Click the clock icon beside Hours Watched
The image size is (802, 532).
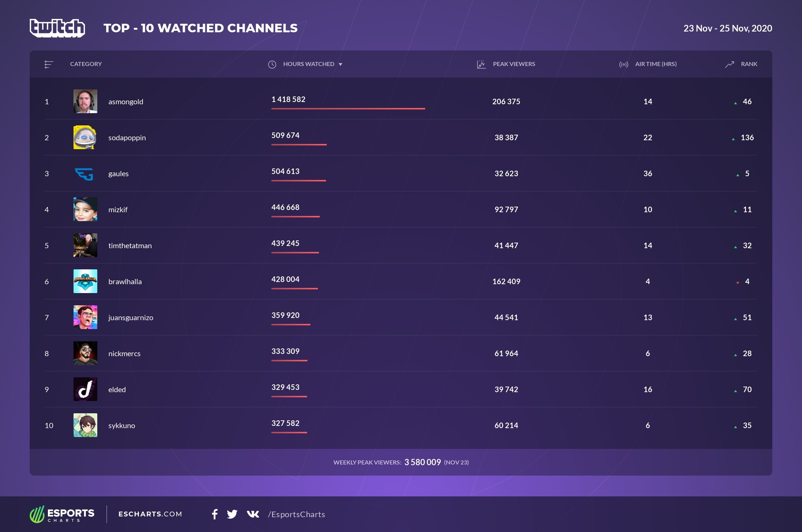point(272,64)
